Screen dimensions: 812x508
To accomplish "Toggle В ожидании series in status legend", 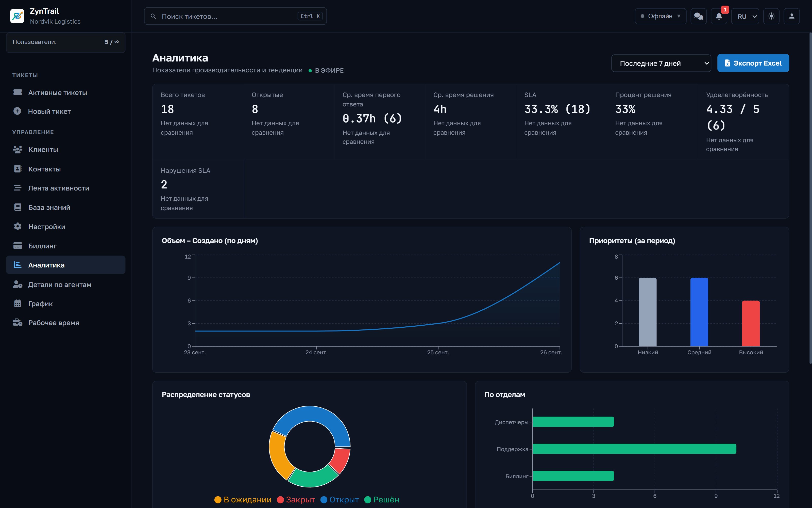I will pyautogui.click(x=243, y=500).
